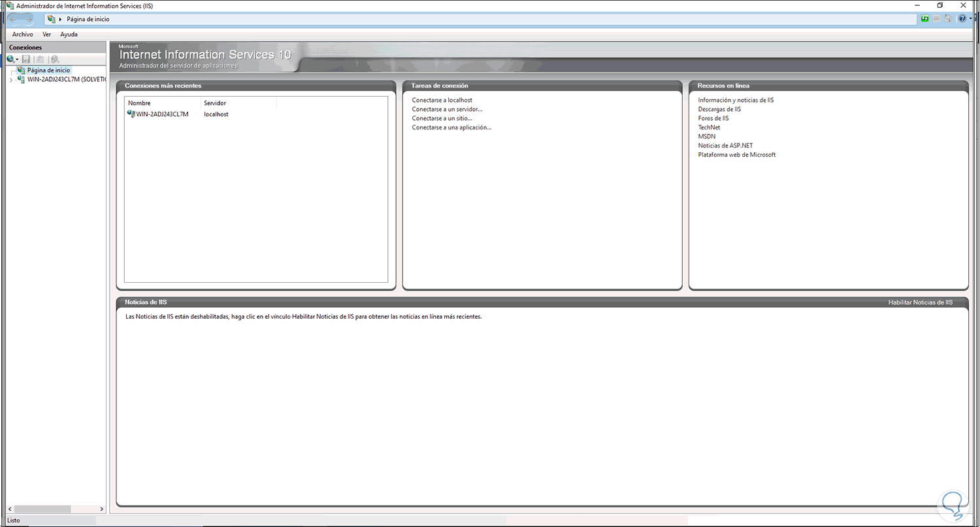The image size is (980, 527).
Task: Open Descargas de IIS link
Action: pos(719,109)
